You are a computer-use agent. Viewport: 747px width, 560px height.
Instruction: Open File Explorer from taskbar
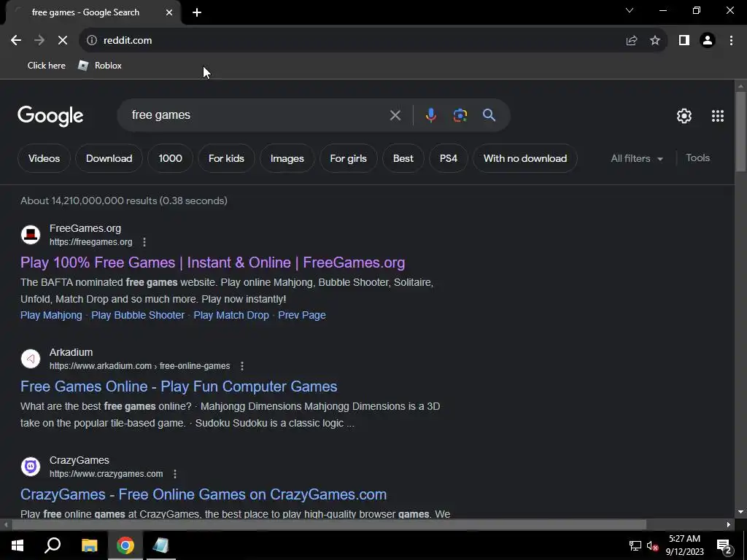click(89, 545)
